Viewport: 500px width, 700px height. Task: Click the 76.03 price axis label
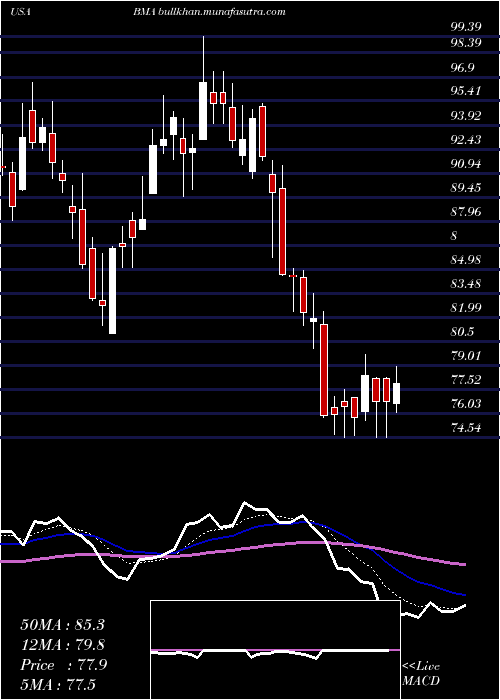point(466,404)
